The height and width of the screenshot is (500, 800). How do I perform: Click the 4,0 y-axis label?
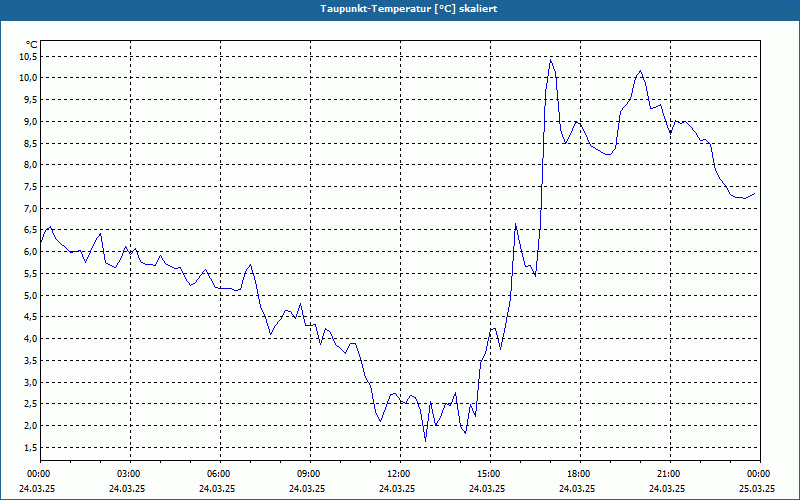coord(31,339)
